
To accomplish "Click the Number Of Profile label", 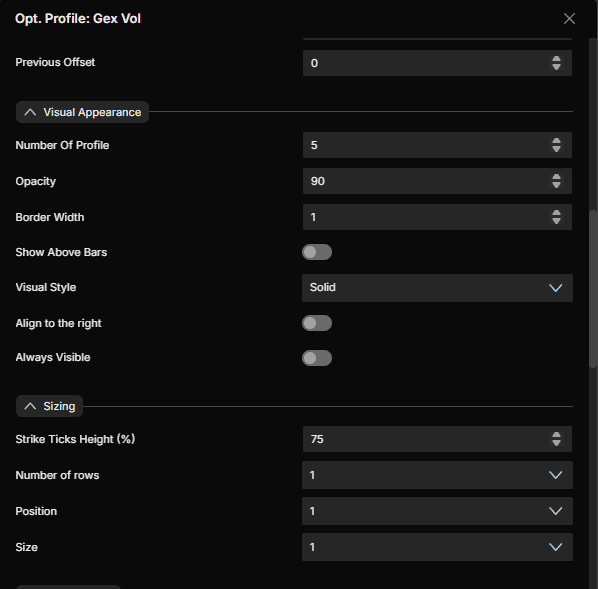I will click(62, 145).
